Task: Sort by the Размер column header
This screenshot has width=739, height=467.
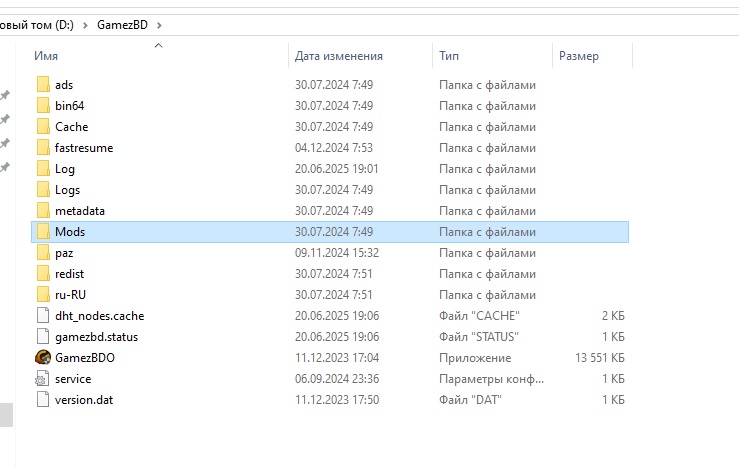Action: coord(579,57)
